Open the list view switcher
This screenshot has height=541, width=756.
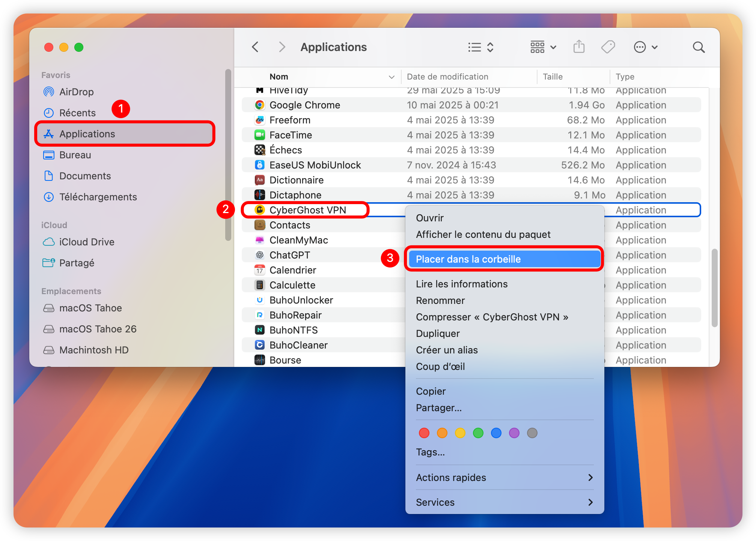click(x=481, y=47)
